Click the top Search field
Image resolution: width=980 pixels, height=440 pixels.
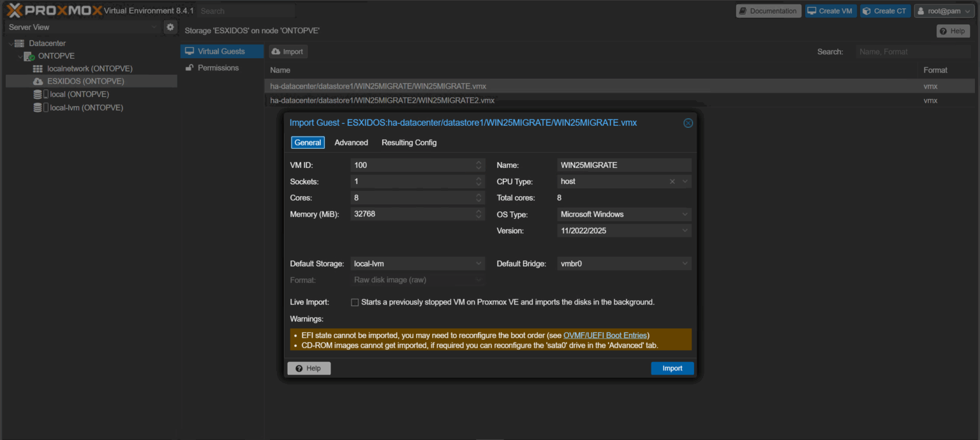246,11
